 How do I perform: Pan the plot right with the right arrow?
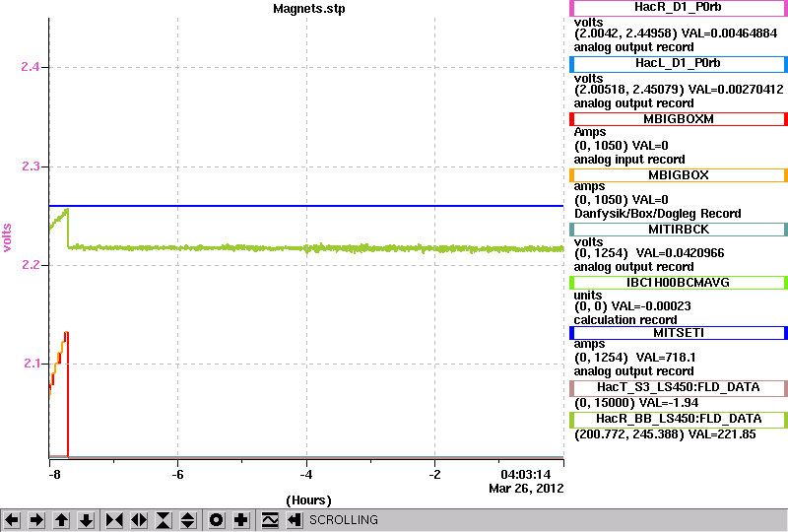pos(36,520)
